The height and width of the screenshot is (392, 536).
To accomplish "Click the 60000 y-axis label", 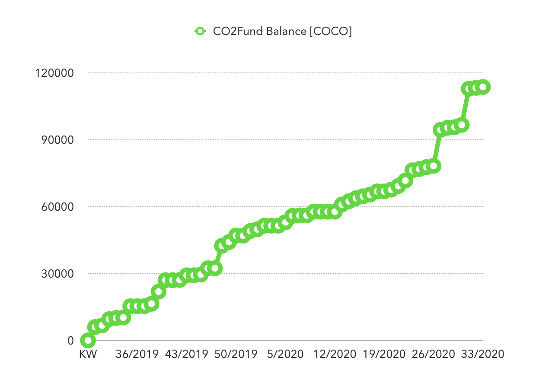I will (x=59, y=207).
